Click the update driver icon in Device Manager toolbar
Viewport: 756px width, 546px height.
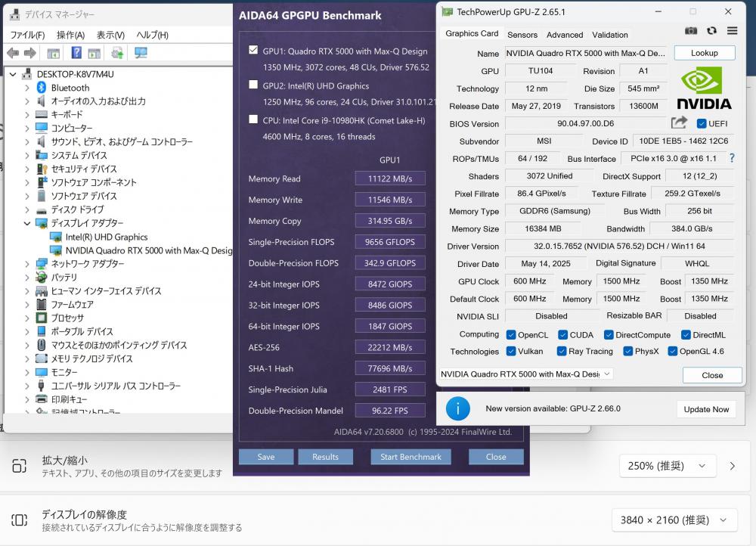(x=117, y=53)
